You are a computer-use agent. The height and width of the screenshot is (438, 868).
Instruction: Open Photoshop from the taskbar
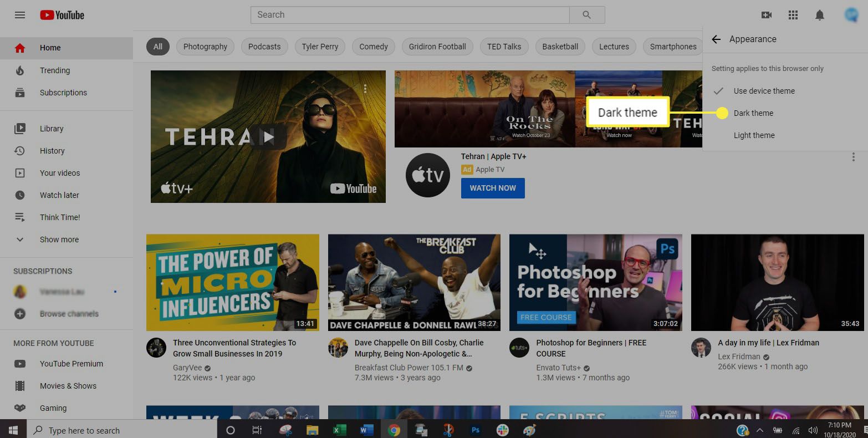pyautogui.click(x=476, y=430)
